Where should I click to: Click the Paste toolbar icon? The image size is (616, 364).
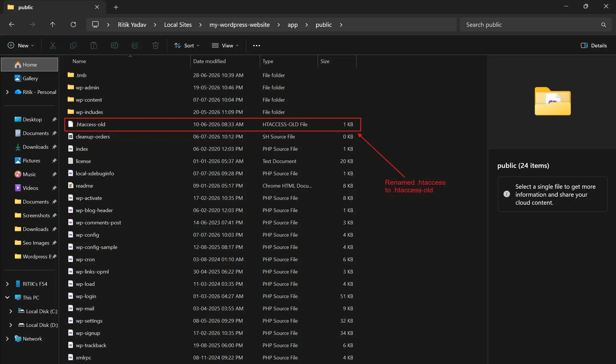pyautogui.click(x=94, y=45)
